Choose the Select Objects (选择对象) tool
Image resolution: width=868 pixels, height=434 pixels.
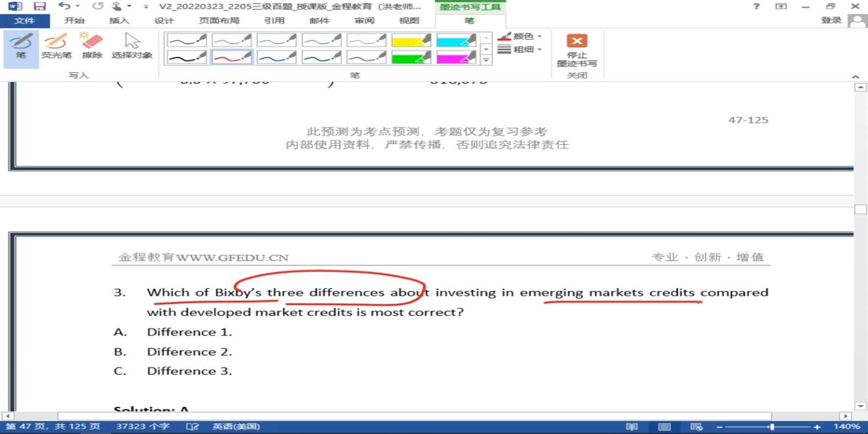132,46
